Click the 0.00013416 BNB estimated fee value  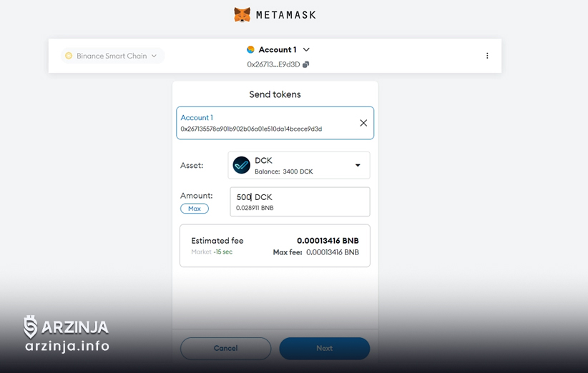click(328, 240)
